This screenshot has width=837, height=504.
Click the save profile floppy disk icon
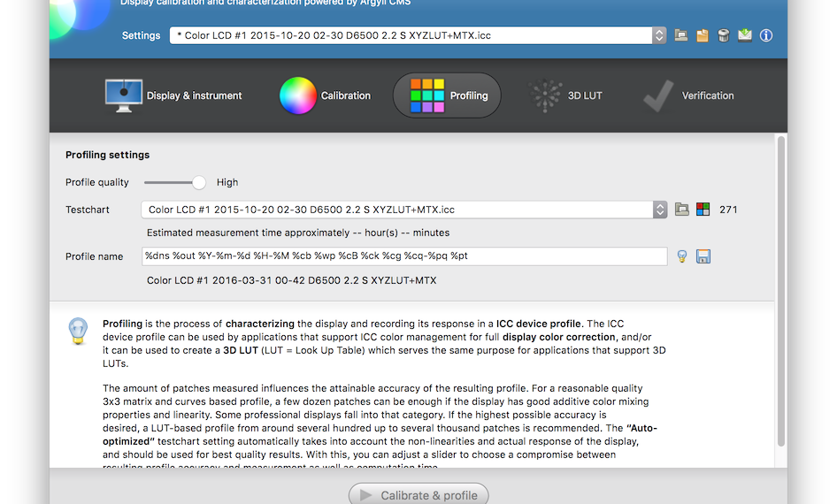(x=703, y=256)
